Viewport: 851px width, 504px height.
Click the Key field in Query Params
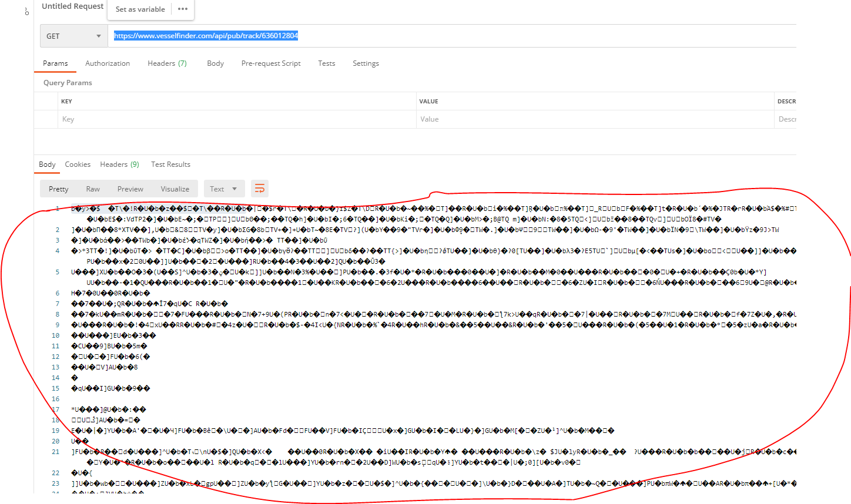tap(237, 119)
